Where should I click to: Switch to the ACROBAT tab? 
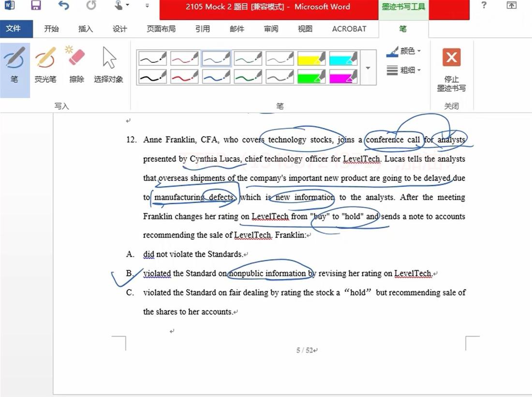coord(349,29)
